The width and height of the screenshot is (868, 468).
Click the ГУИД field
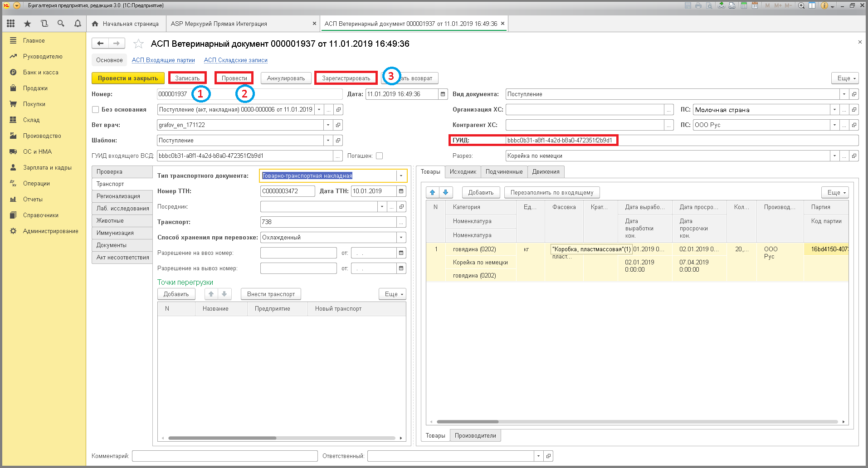(682, 140)
